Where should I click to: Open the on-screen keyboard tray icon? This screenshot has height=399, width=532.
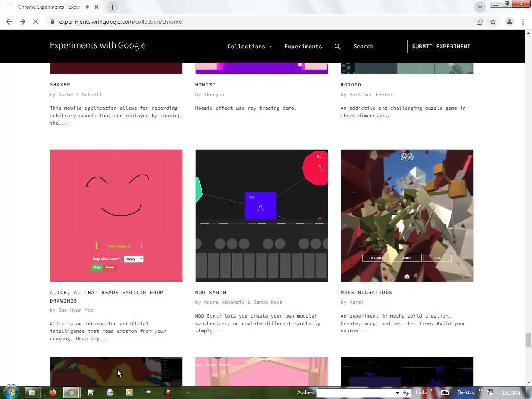click(x=445, y=392)
